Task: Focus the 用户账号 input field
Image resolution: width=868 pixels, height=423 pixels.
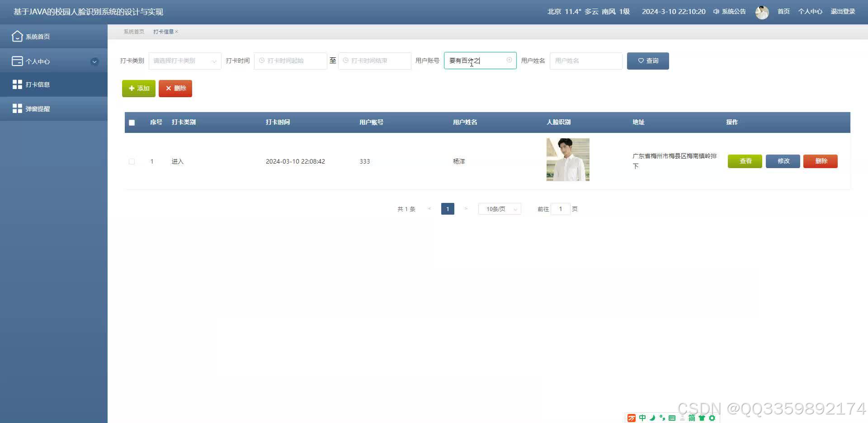Action: (480, 61)
